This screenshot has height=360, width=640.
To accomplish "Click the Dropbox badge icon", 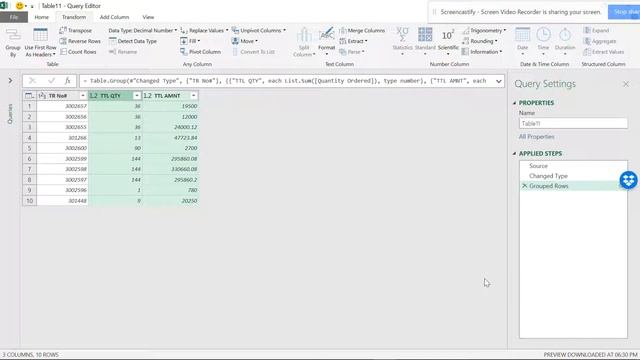I will click(629, 180).
